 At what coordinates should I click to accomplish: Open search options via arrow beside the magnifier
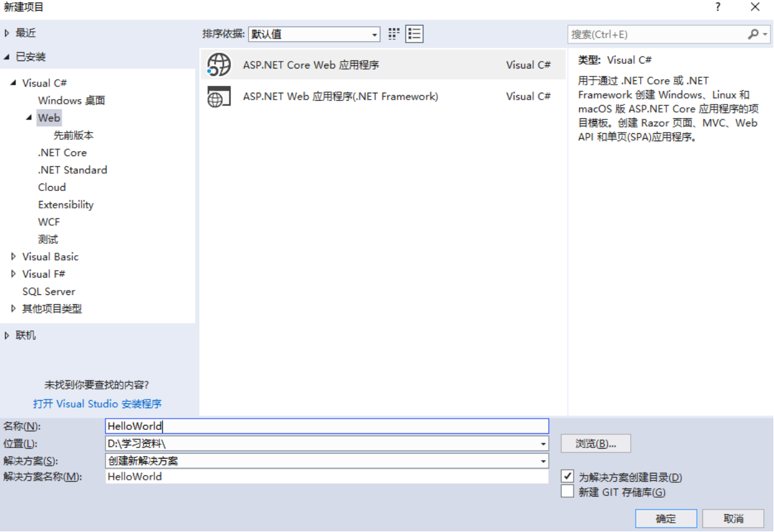pyautogui.click(x=763, y=34)
